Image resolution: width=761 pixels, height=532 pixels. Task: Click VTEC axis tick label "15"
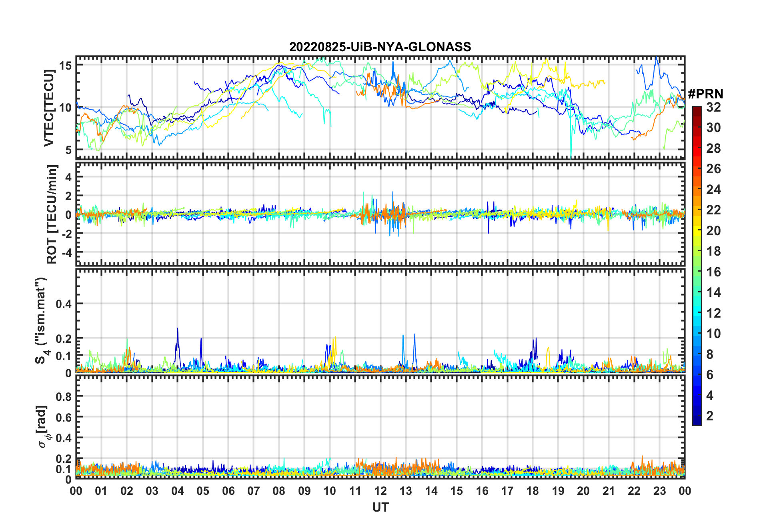click(66, 65)
